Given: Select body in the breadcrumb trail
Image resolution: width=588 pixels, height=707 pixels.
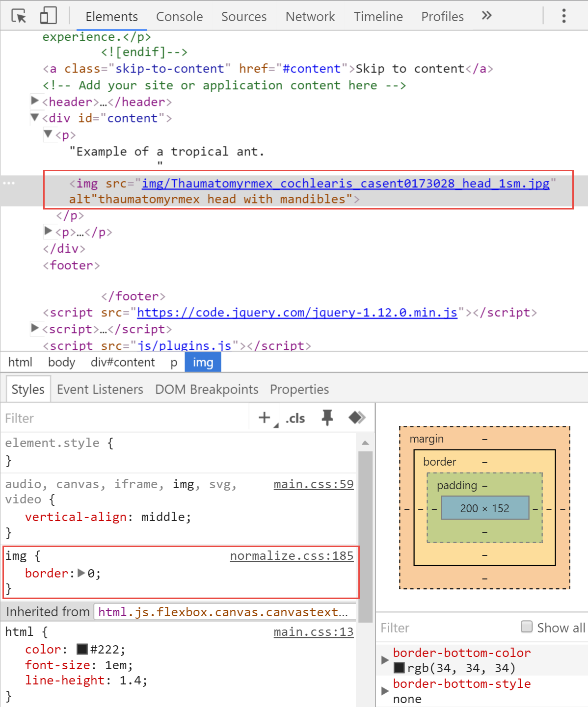Looking at the screenshot, I should tap(61, 363).
